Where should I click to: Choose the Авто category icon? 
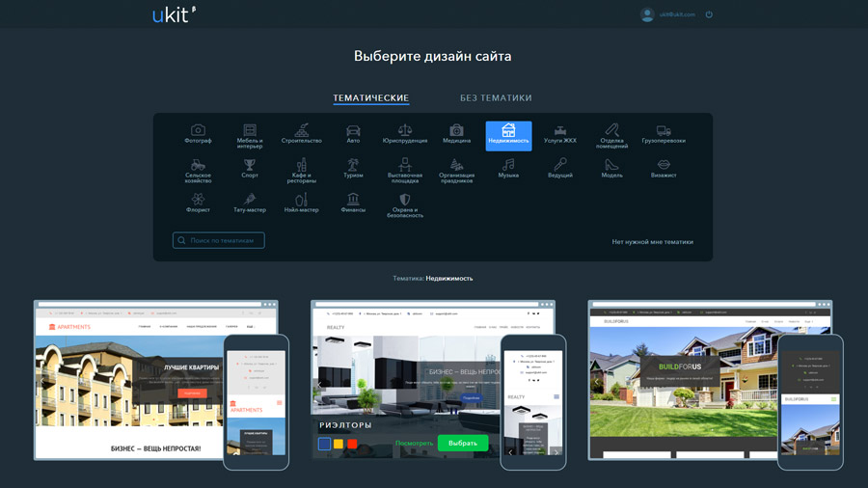point(353,130)
